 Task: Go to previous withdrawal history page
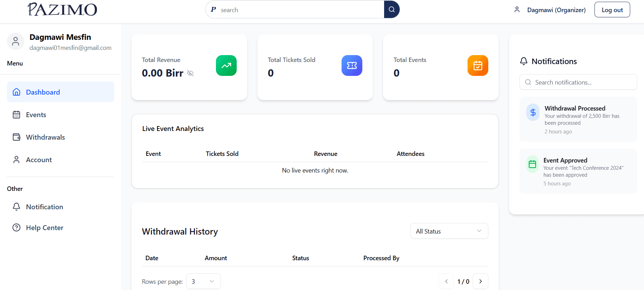point(446,281)
